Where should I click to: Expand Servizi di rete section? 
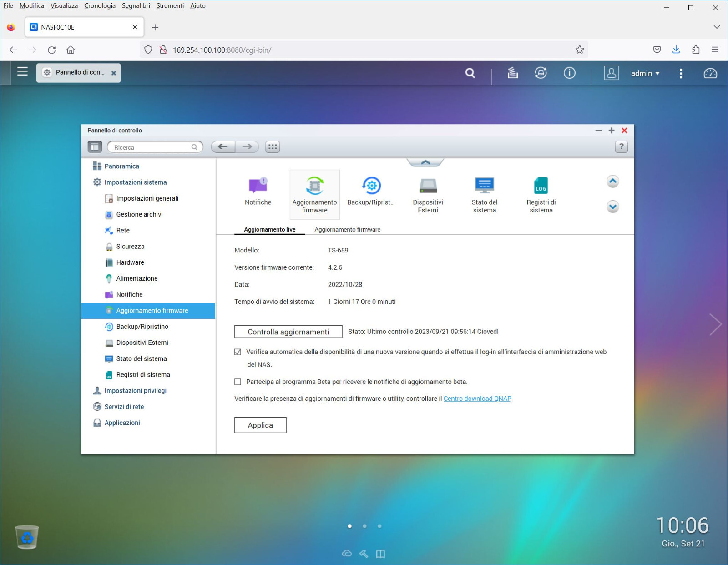pos(124,406)
